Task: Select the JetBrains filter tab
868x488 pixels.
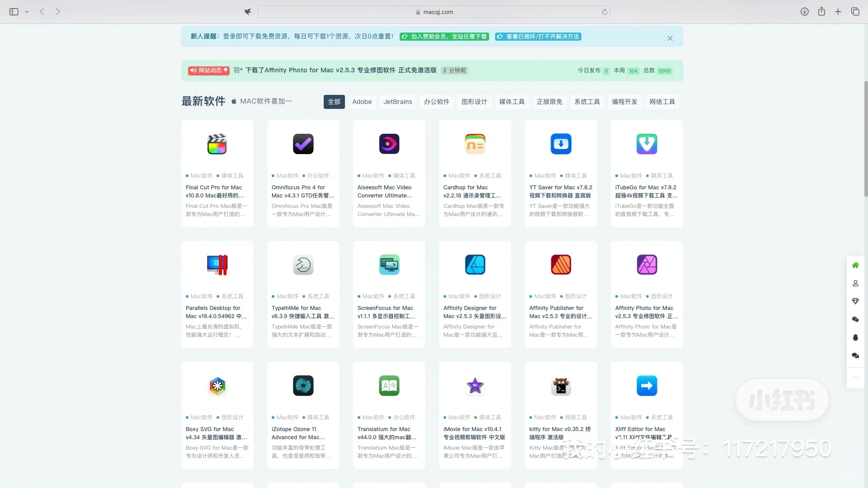Action: (398, 102)
